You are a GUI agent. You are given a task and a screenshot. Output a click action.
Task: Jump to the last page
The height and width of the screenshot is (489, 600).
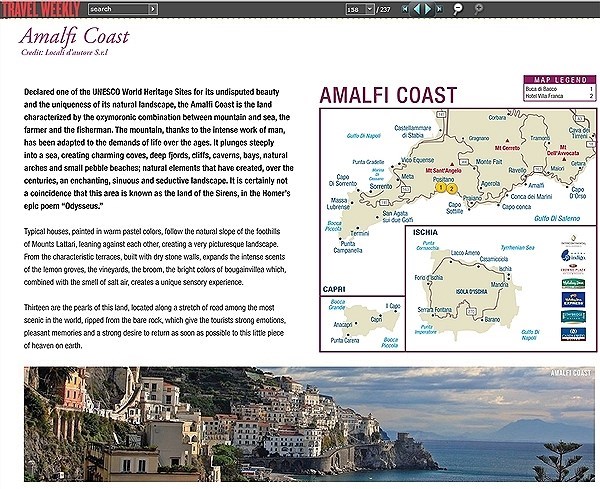440,9
